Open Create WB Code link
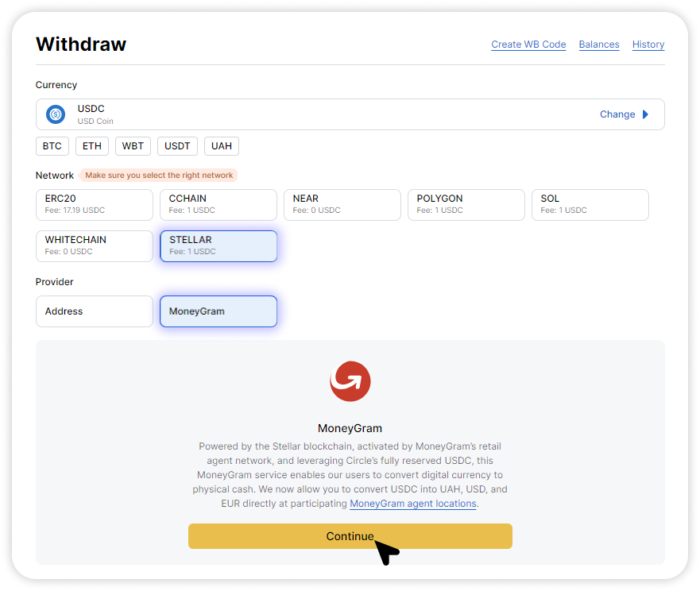The width and height of the screenshot is (700, 591). click(x=528, y=44)
